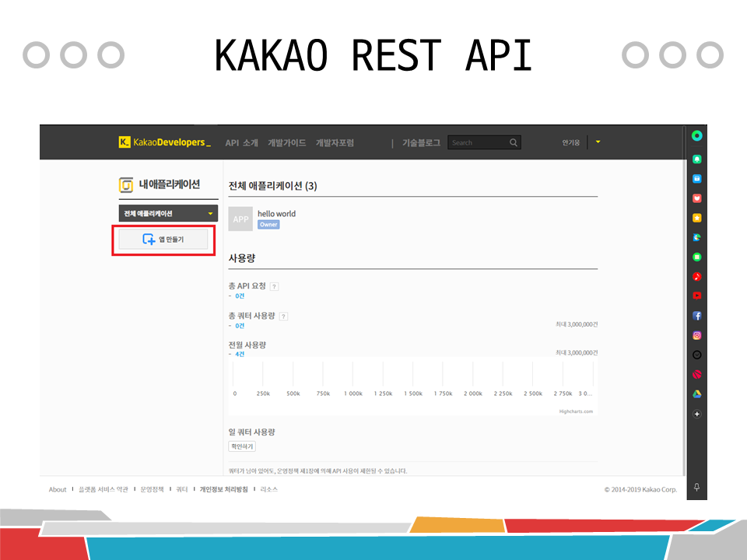This screenshot has height=560, width=747.
Task: Click the 확인하기 button
Action: pyautogui.click(x=242, y=446)
